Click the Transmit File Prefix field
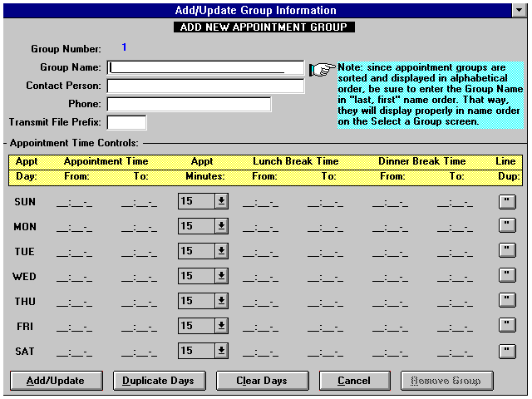Image resolution: width=532 pixels, height=399 pixels. click(126, 122)
